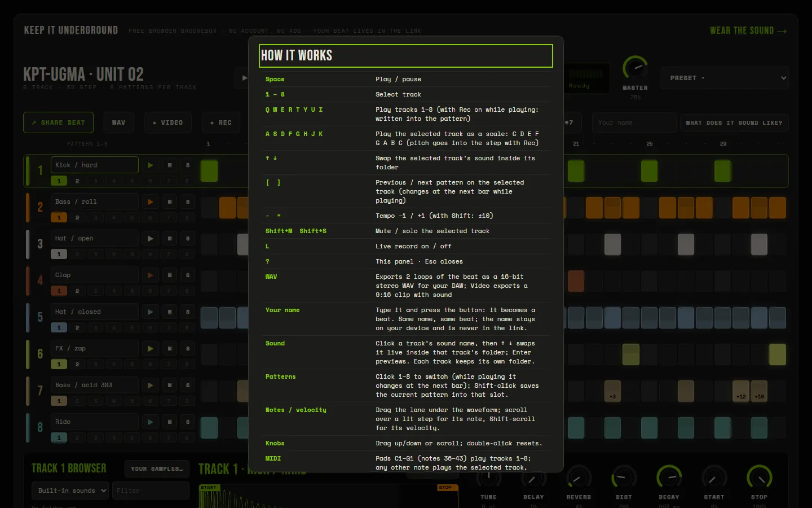Image resolution: width=812 pixels, height=508 pixels.
Task: Play preview of Bass / roll track
Action: tap(150, 202)
